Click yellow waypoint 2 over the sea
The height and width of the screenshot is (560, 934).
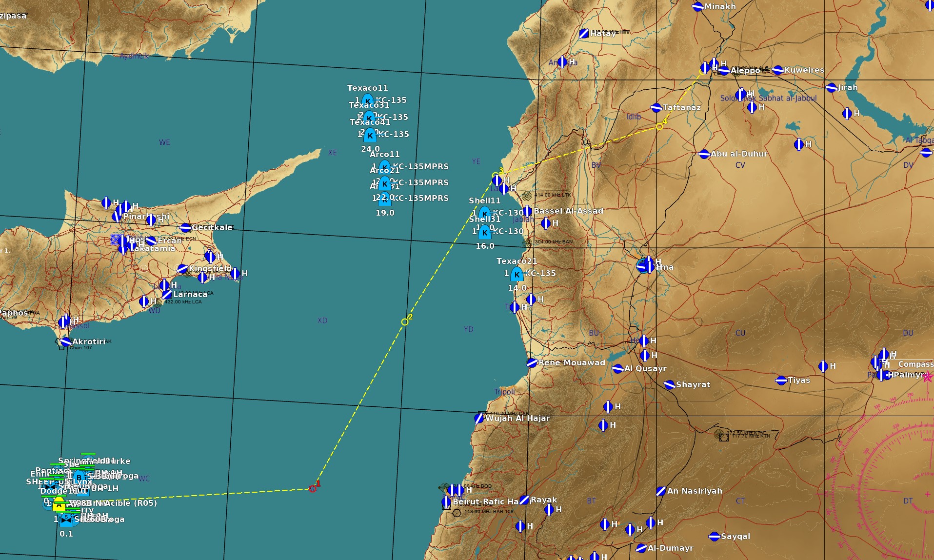[x=405, y=321]
